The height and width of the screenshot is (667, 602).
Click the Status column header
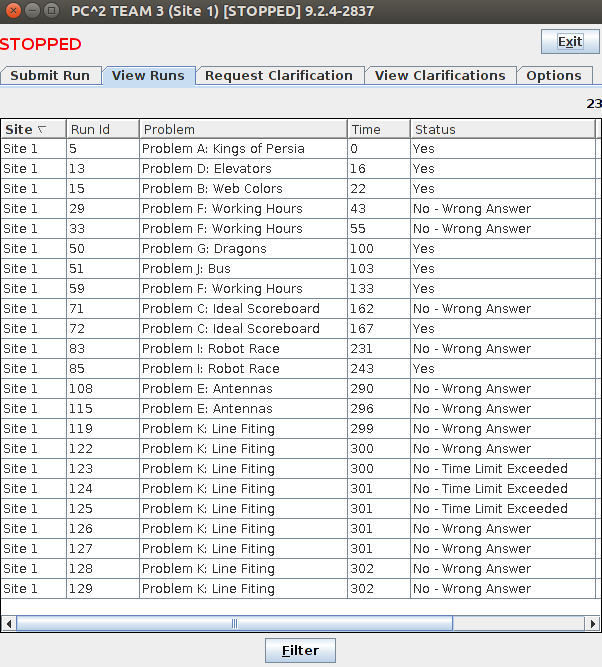pos(500,129)
